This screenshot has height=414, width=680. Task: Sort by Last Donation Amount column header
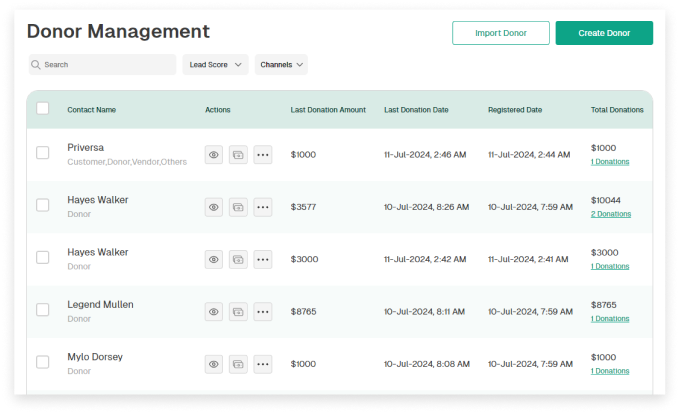click(x=328, y=110)
